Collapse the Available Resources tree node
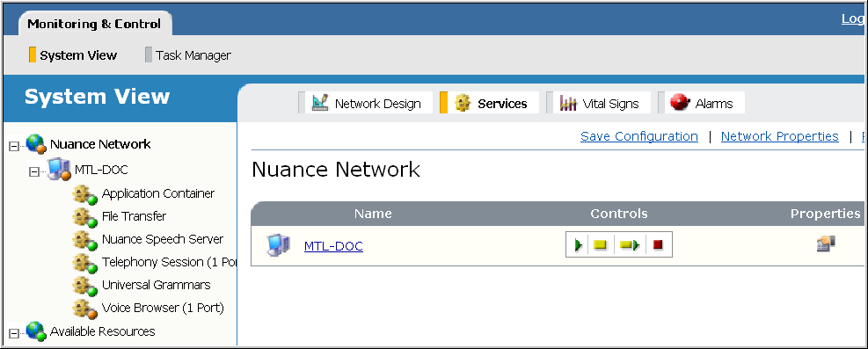The height and width of the screenshot is (349, 868). pos(14,333)
